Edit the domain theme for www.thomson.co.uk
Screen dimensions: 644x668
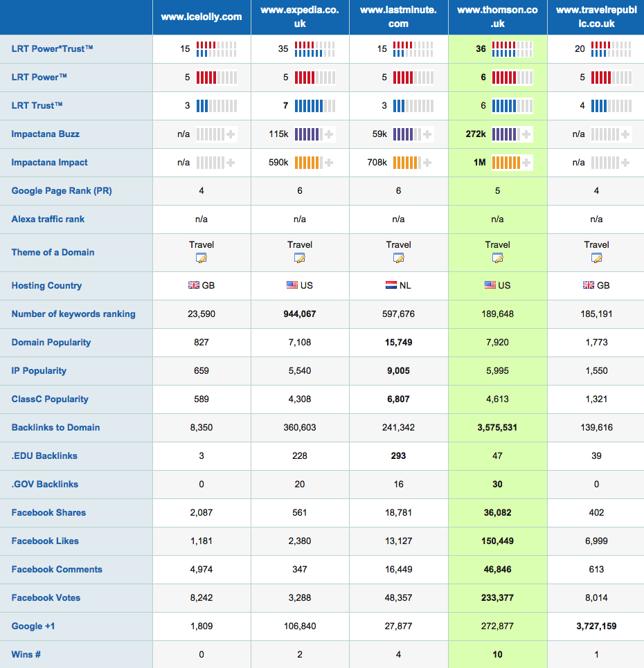(x=497, y=258)
